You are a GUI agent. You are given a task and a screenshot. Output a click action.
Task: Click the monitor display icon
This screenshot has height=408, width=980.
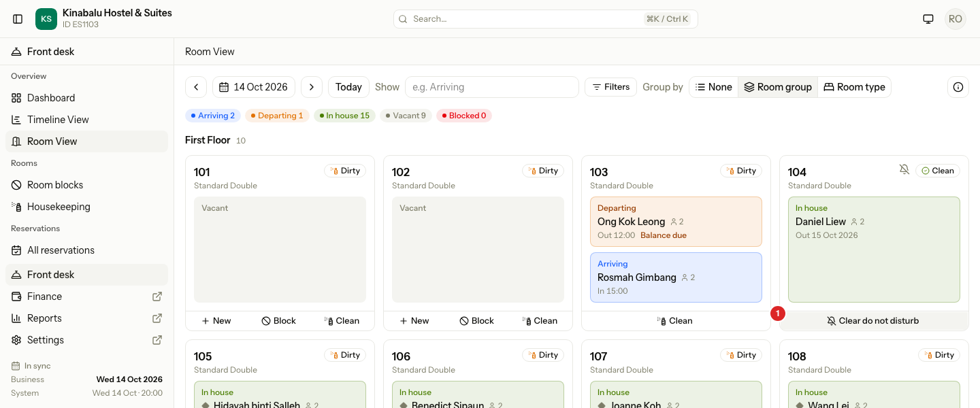928,19
